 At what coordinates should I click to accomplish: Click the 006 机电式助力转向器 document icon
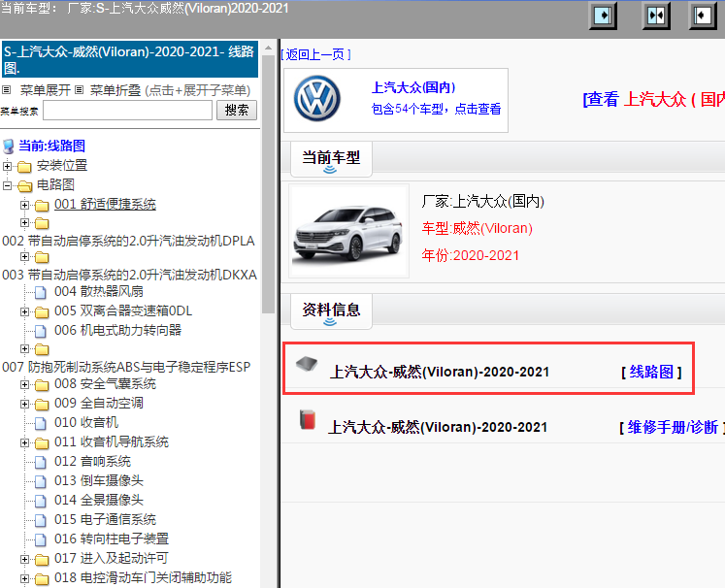click(x=41, y=331)
